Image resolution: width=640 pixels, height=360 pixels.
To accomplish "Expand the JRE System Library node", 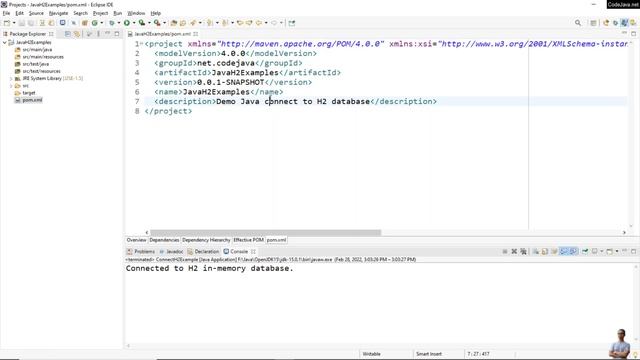I will click(x=11, y=78).
